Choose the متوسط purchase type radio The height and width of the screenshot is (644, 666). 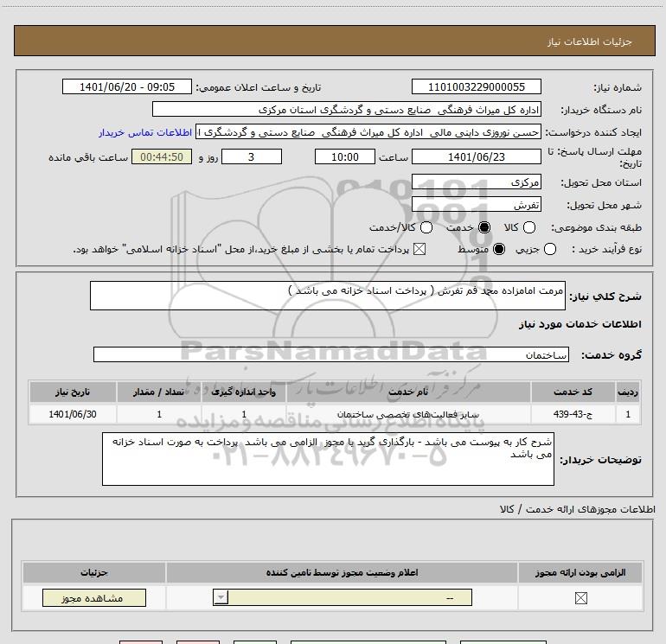499,249
